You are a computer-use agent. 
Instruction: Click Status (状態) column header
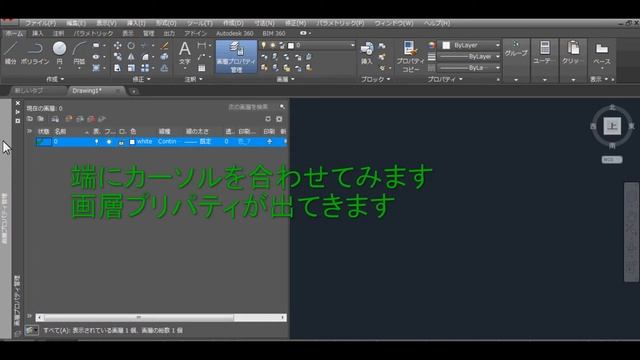[43, 131]
